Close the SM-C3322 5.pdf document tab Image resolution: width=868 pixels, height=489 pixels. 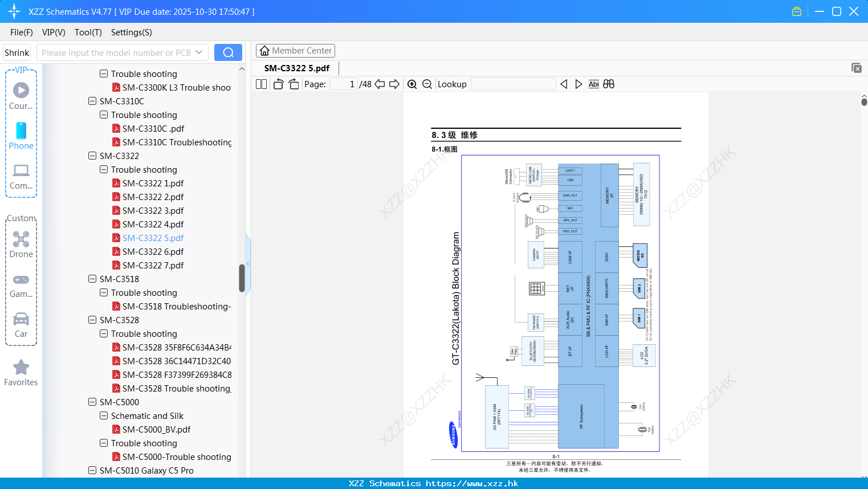tap(857, 68)
